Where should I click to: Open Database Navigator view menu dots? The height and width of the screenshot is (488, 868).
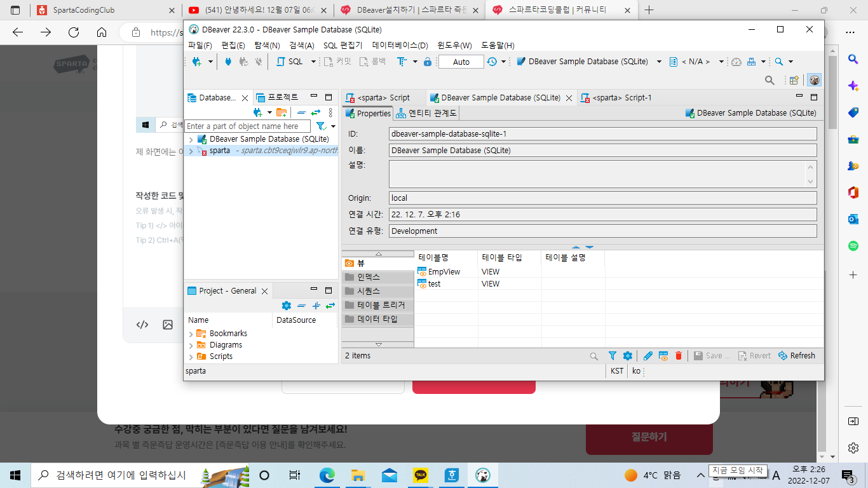tap(330, 112)
